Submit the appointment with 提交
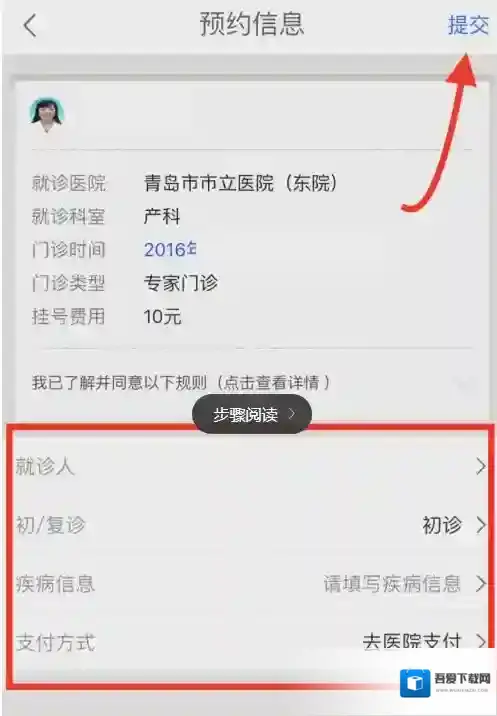497x716 pixels. 469,25
